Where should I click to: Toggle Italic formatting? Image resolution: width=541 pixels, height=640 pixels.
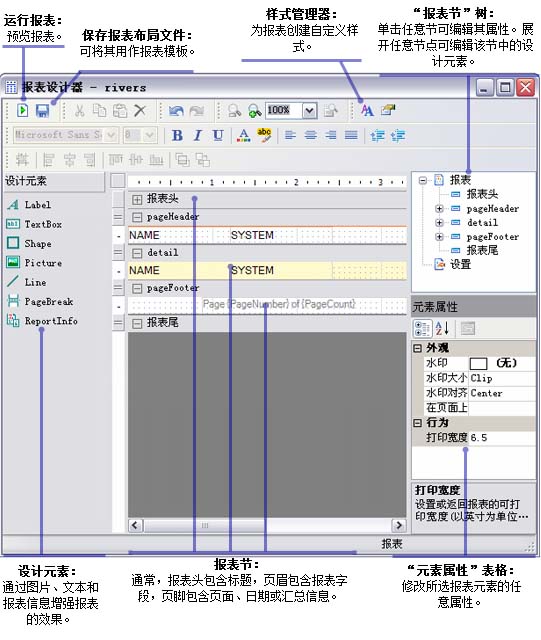(198, 135)
